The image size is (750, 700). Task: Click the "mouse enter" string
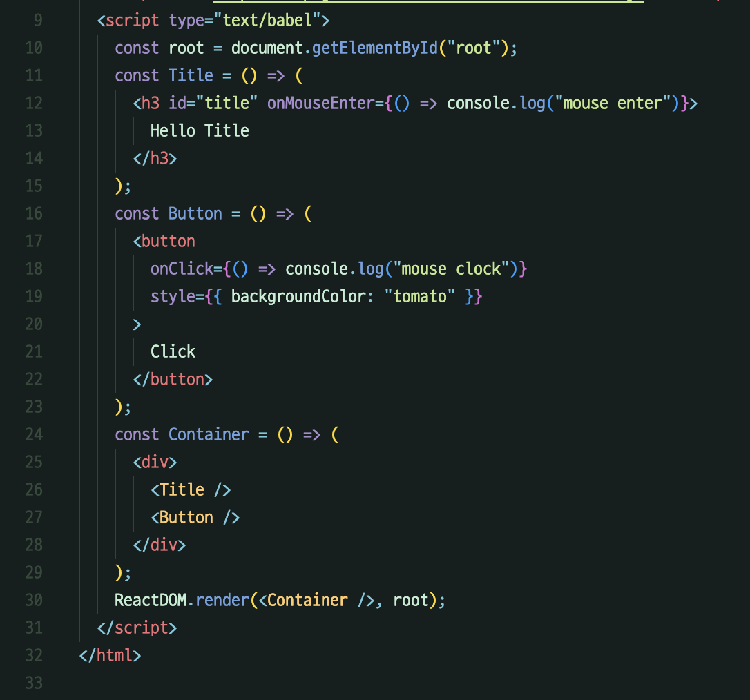(x=613, y=104)
